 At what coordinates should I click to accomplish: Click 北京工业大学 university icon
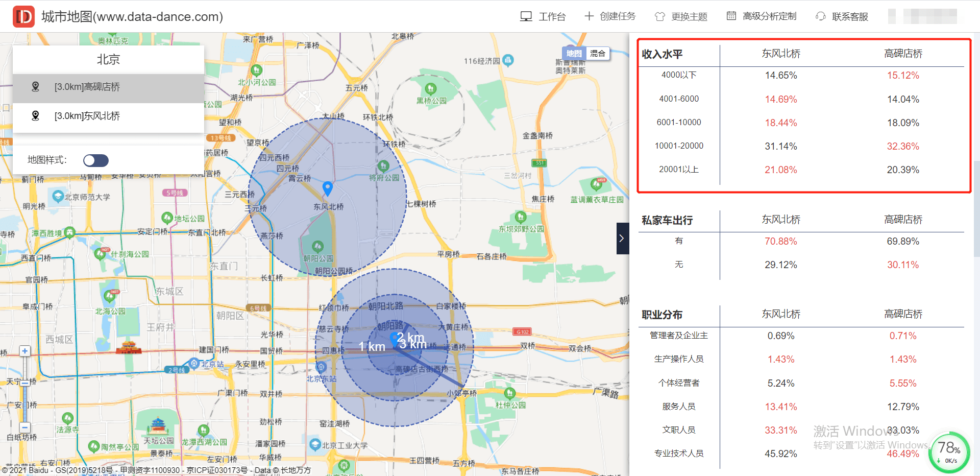click(x=315, y=444)
